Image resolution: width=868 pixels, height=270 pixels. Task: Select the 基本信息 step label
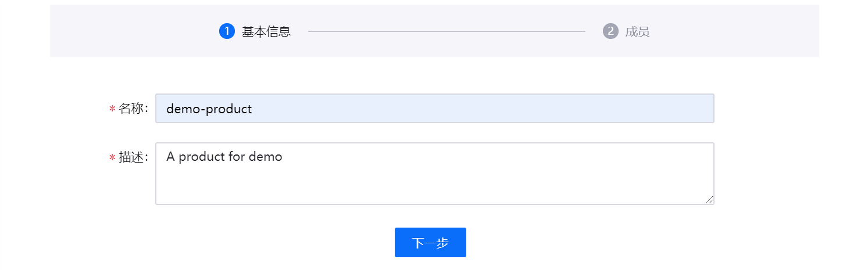point(266,32)
